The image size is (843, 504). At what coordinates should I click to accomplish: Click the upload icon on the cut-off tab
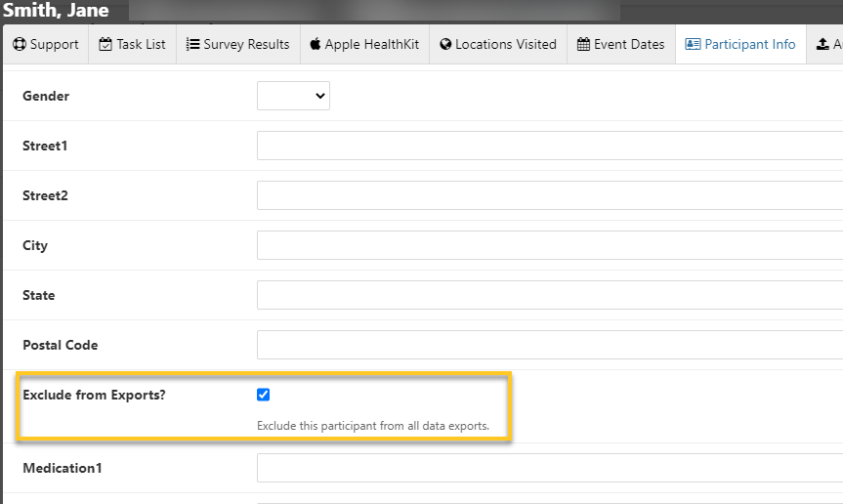[x=824, y=45]
